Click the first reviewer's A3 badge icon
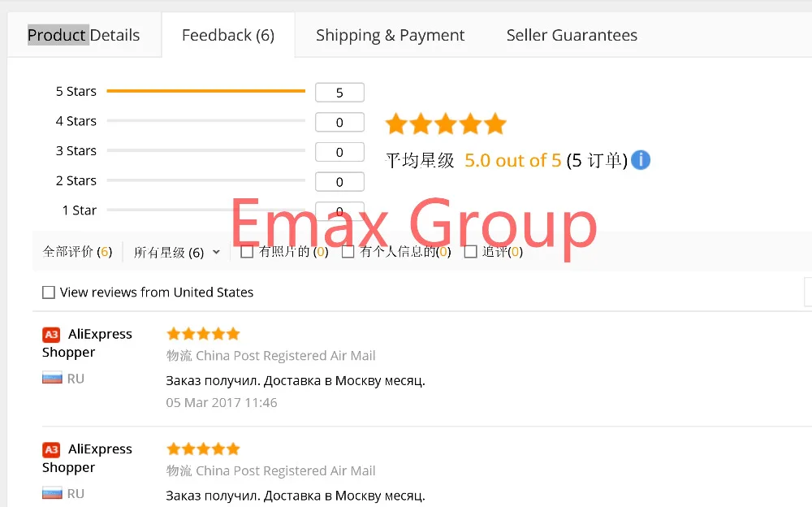Screen dimensions: 812x507 coord(51,335)
